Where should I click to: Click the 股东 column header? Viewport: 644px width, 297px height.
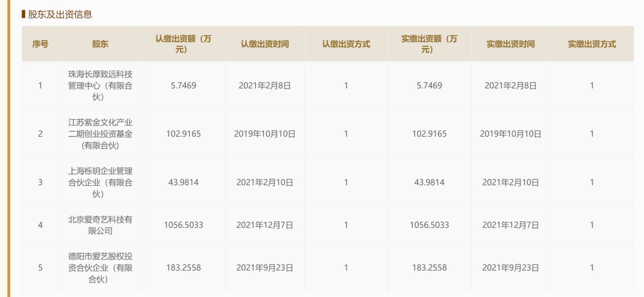click(100, 44)
